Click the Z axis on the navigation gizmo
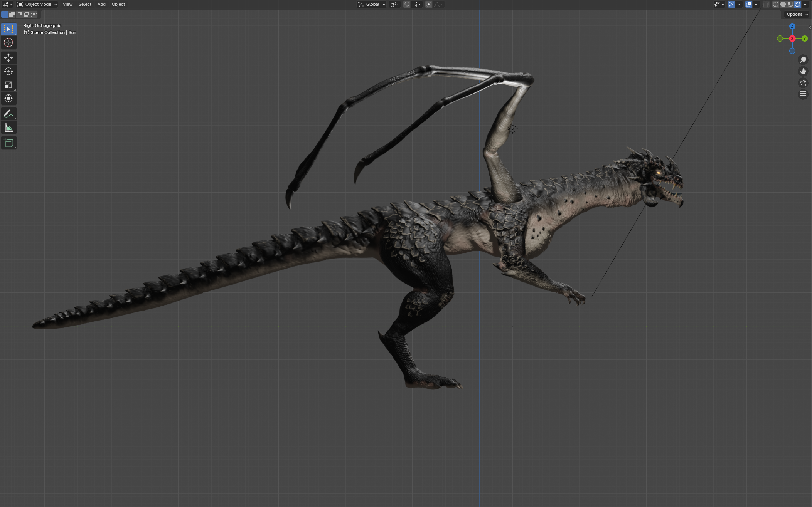 [x=792, y=26]
